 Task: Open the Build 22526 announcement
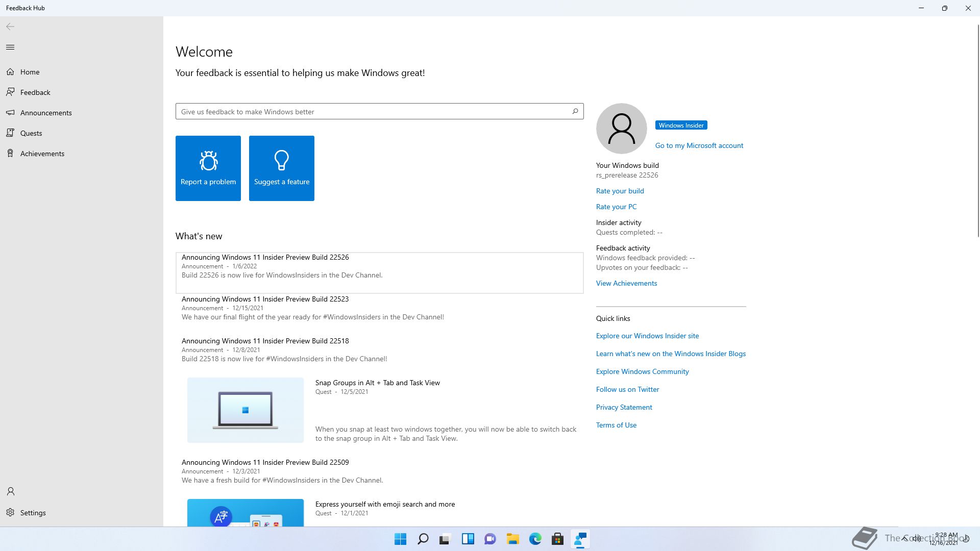pyautogui.click(x=379, y=272)
